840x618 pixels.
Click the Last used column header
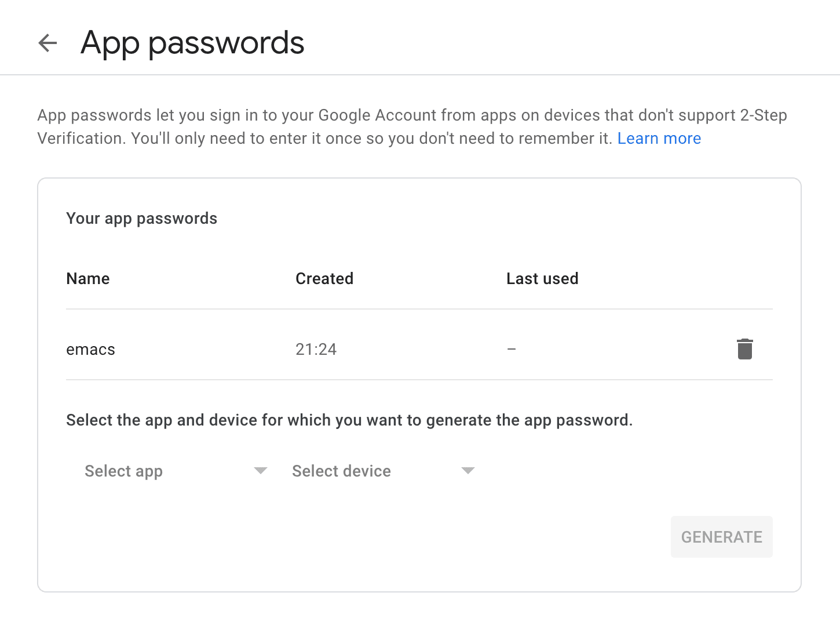(542, 279)
